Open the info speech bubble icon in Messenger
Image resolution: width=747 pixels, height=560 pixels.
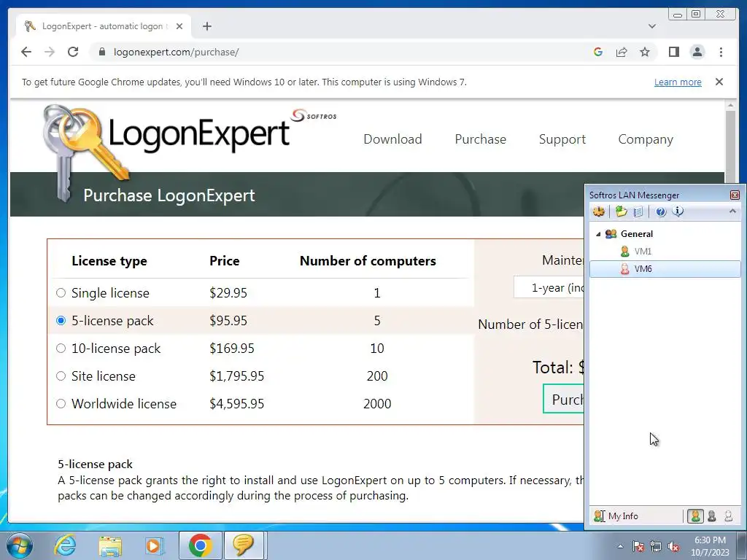click(x=678, y=211)
